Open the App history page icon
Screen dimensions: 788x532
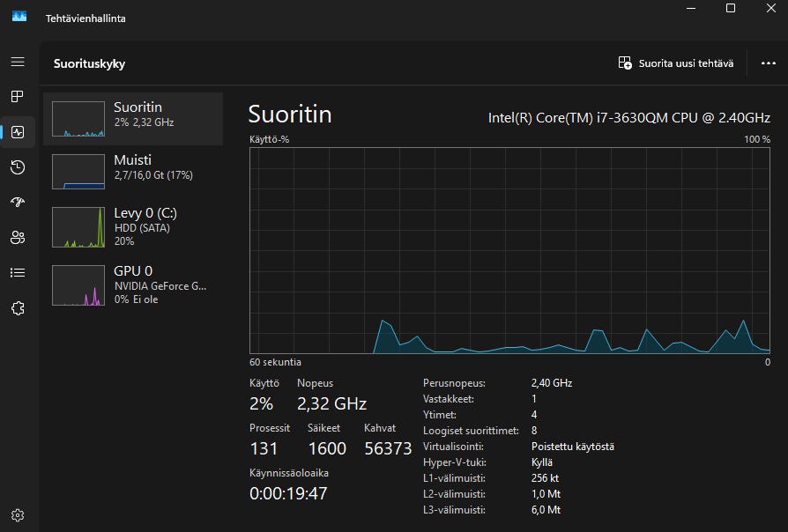click(18, 167)
